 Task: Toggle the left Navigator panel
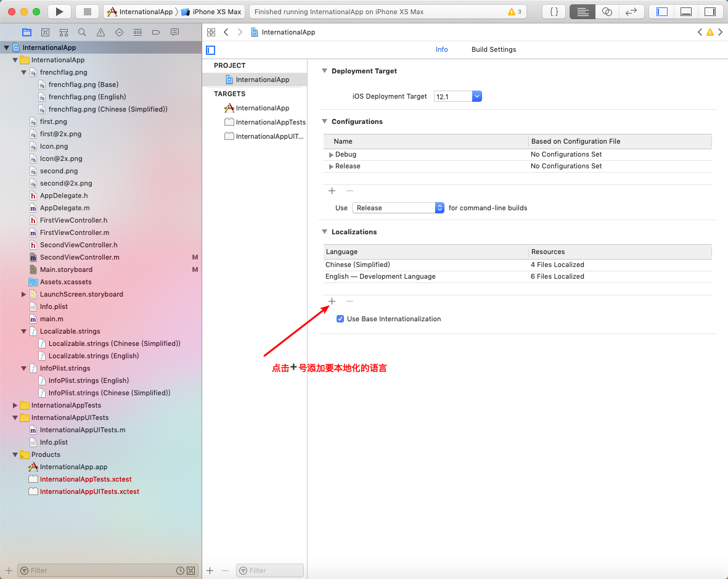coord(661,12)
